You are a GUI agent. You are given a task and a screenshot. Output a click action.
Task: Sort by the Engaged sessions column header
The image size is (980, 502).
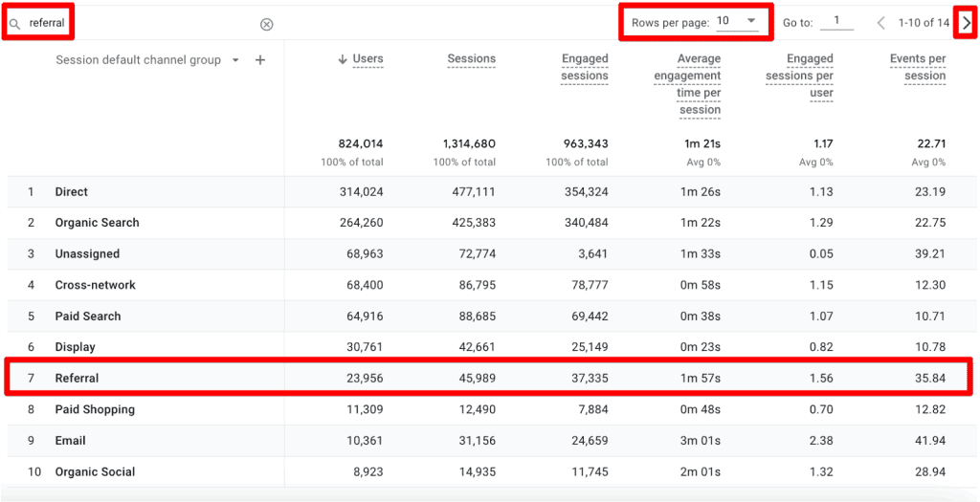click(x=584, y=67)
